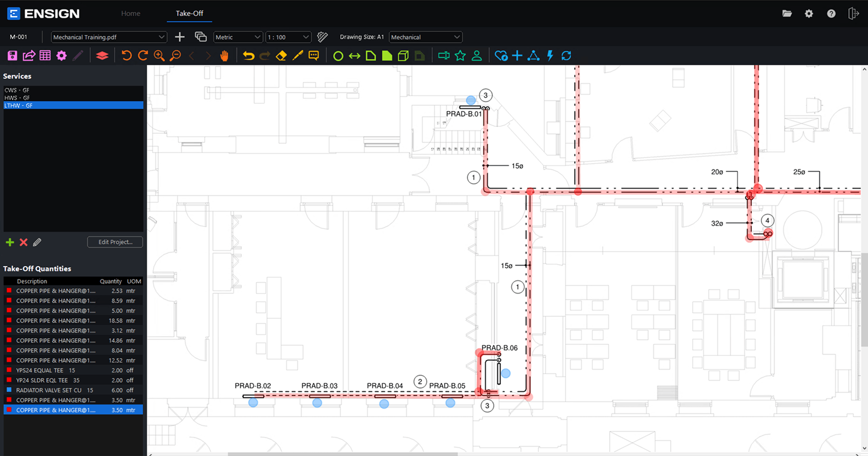The width and height of the screenshot is (868, 456).
Task: Click the zoom in magnifier icon
Action: [x=159, y=56]
